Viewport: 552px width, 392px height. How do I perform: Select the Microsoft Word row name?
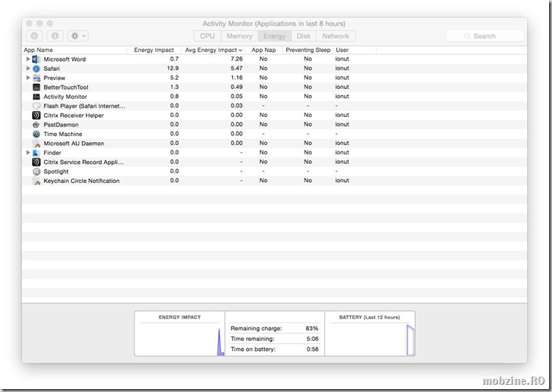point(64,59)
